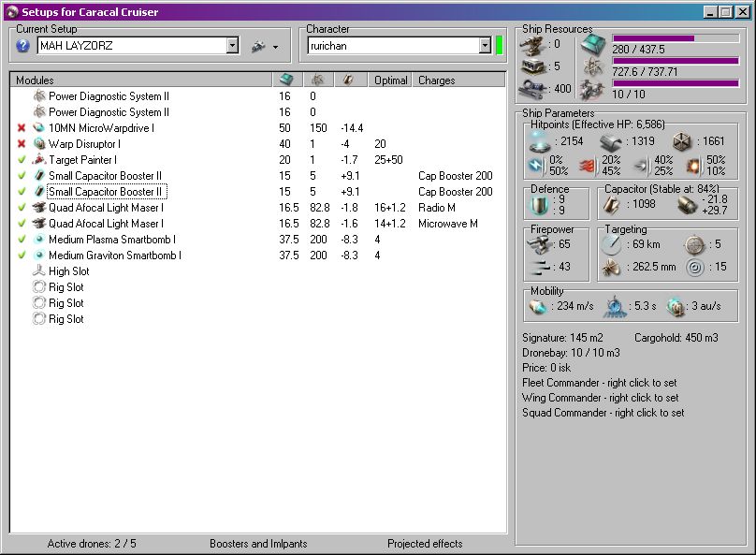Click the CPU usage bar 280 / 437.5

tap(676, 38)
